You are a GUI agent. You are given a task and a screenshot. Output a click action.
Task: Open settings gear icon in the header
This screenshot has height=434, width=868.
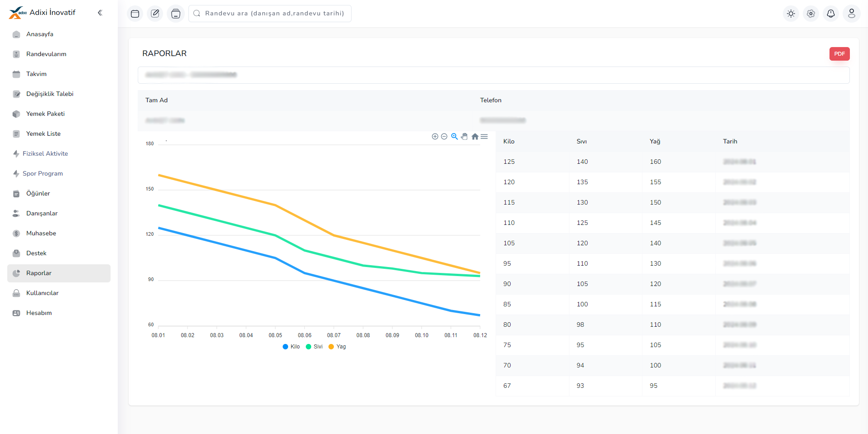click(811, 14)
